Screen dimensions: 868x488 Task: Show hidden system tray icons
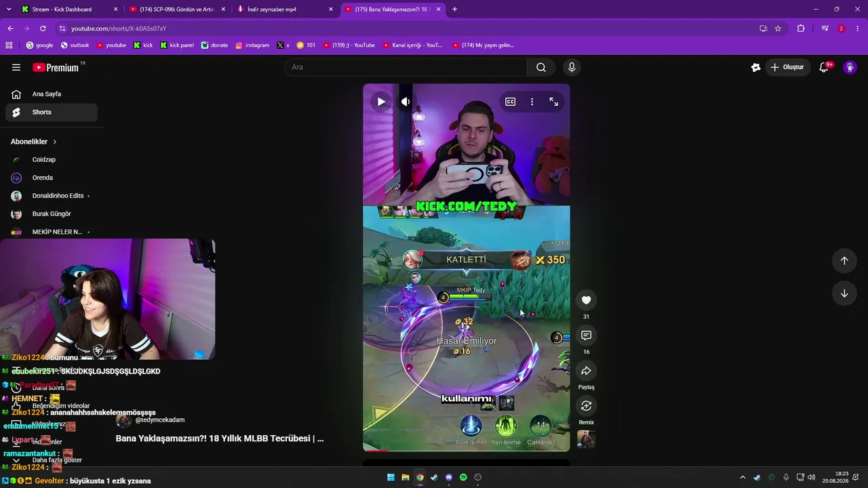(x=743, y=478)
